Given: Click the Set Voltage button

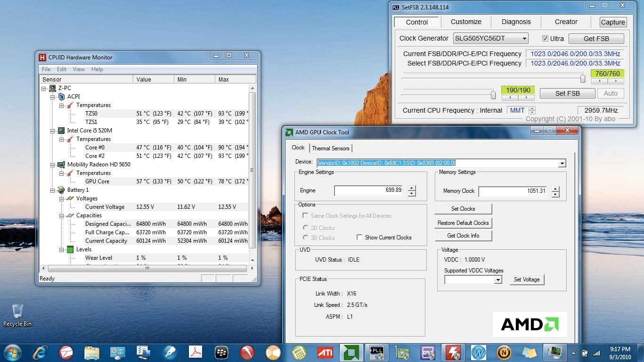Looking at the screenshot, I should (x=527, y=280).
